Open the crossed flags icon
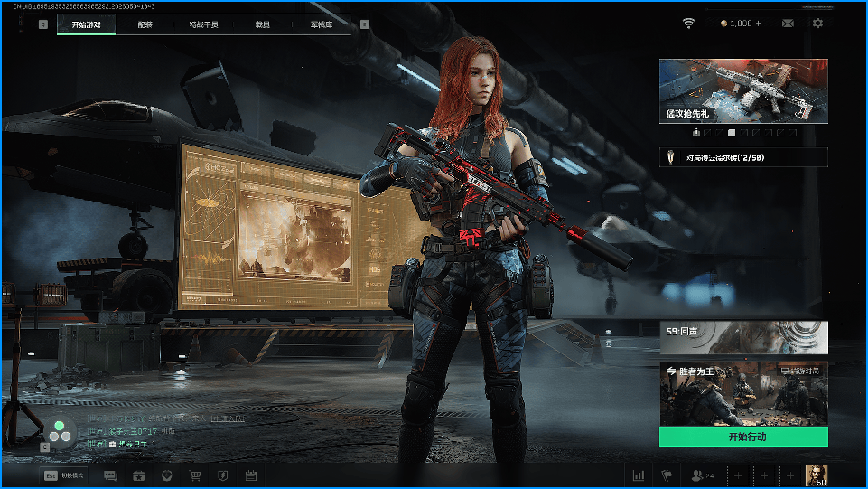 tap(667, 475)
